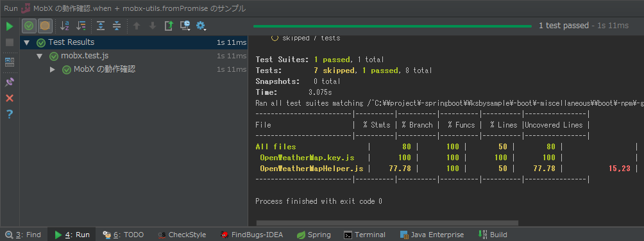Image resolution: width=644 pixels, height=241 pixels.
Task: Click the 'Uncovered Lines' column header
Action: click(x=554, y=125)
